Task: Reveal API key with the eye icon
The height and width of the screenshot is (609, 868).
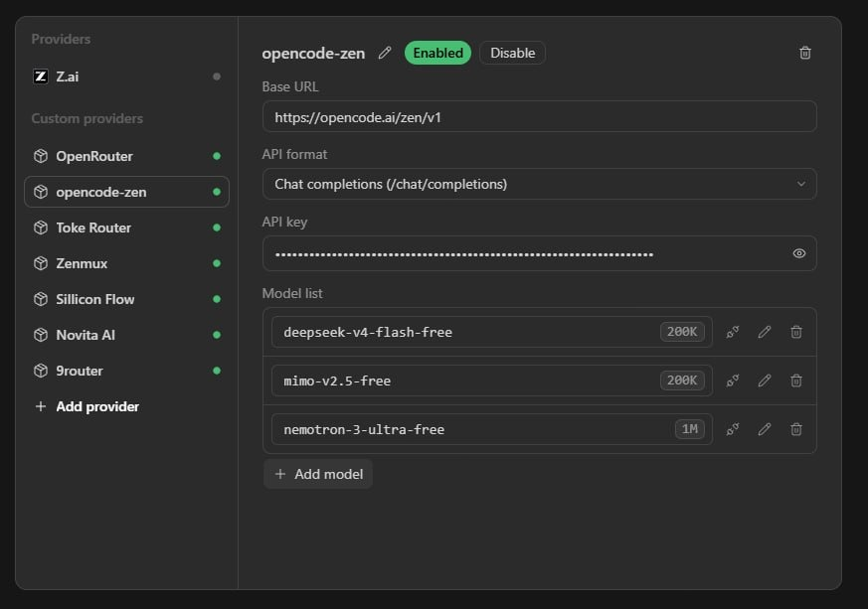Action: (798, 253)
